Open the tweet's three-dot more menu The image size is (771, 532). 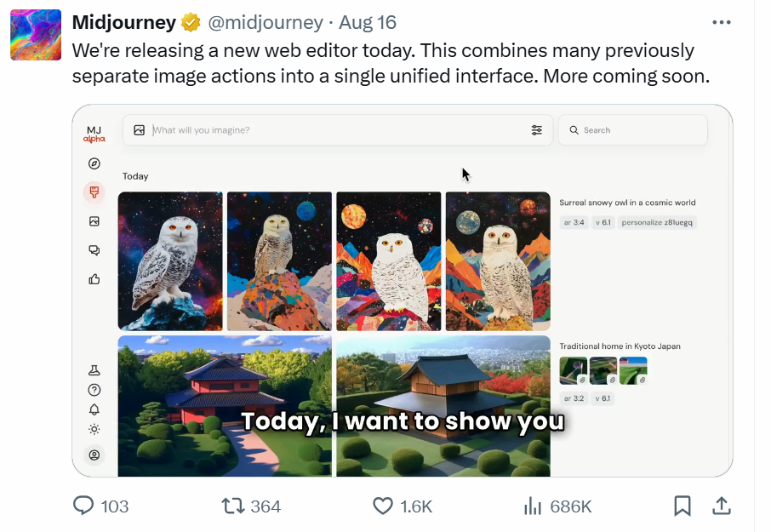(722, 23)
